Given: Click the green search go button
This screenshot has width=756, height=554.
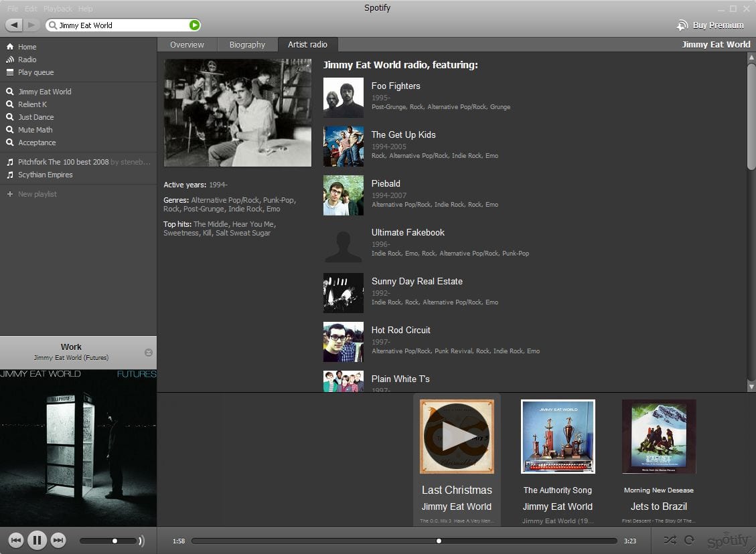Looking at the screenshot, I should [194, 25].
